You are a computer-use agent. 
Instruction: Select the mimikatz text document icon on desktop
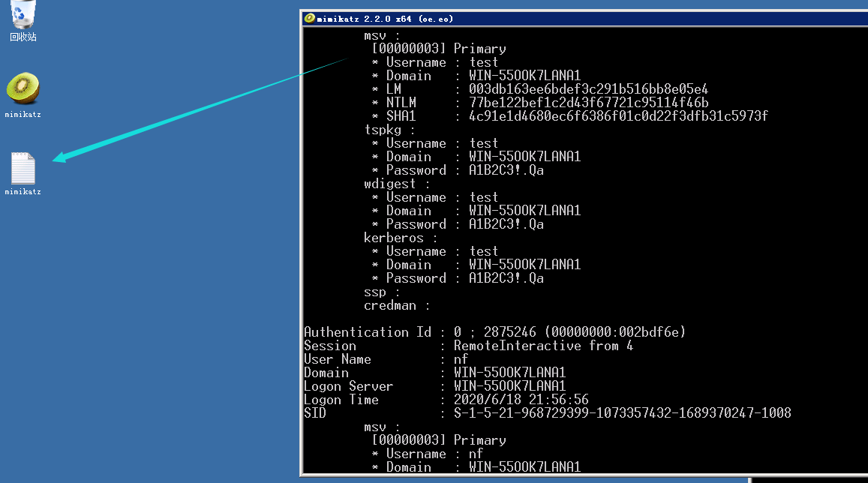(23, 174)
